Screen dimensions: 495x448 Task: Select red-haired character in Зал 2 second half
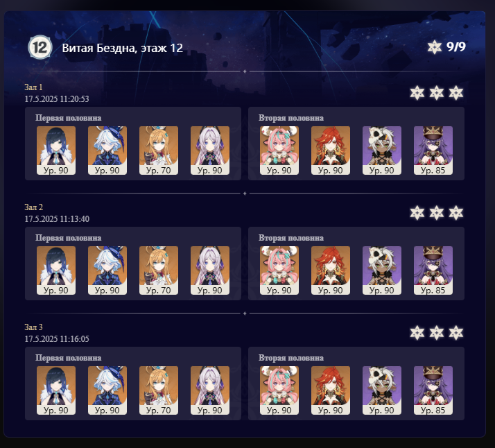point(331,270)
